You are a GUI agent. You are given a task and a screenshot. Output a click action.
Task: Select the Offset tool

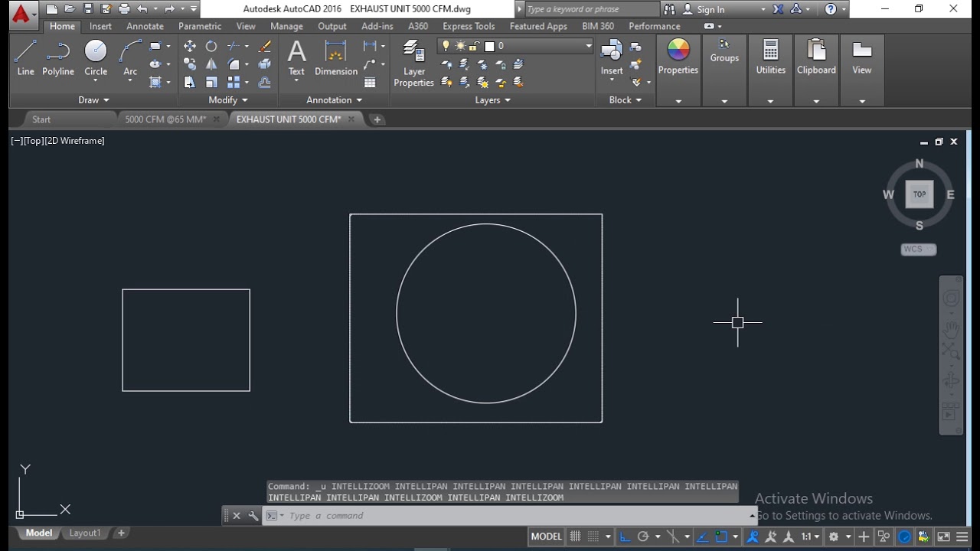(265, 82)
